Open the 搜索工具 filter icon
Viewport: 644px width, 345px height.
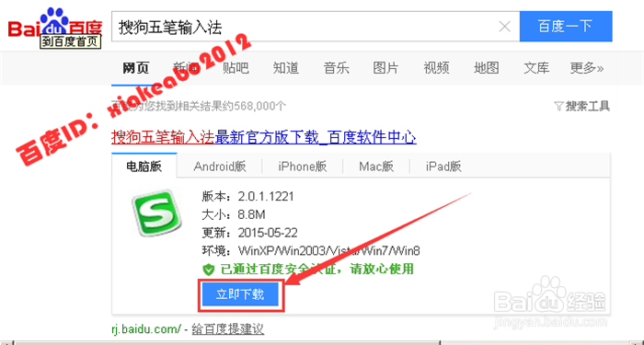559,107
